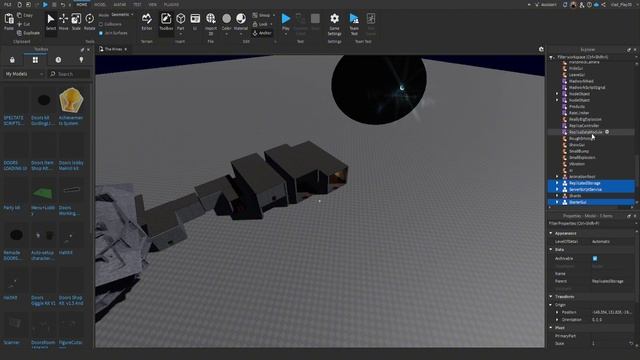640x360 pixels.
Task: Start the Play test
Action: 286,22
